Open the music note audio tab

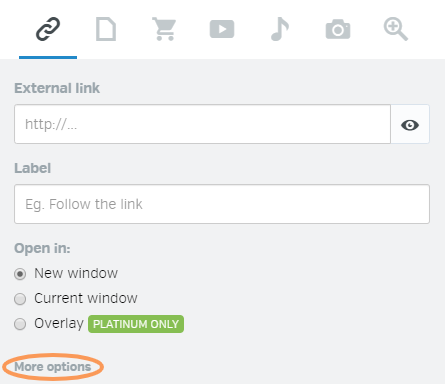[x=280, y=29]
